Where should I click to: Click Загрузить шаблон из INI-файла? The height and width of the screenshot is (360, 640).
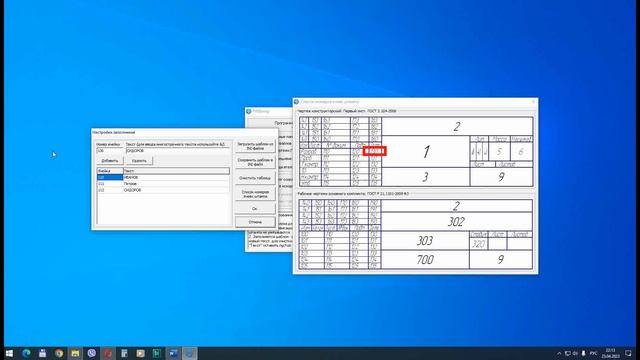pos(255,146)
